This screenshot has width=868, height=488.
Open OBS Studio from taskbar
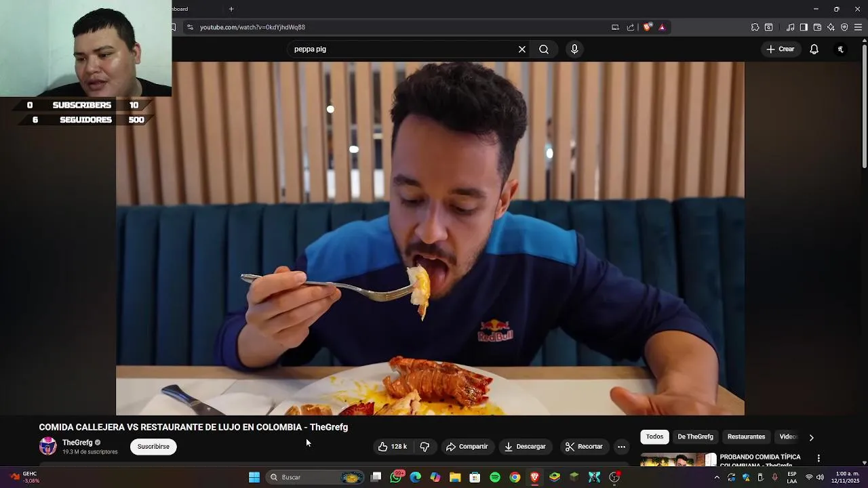614,477
